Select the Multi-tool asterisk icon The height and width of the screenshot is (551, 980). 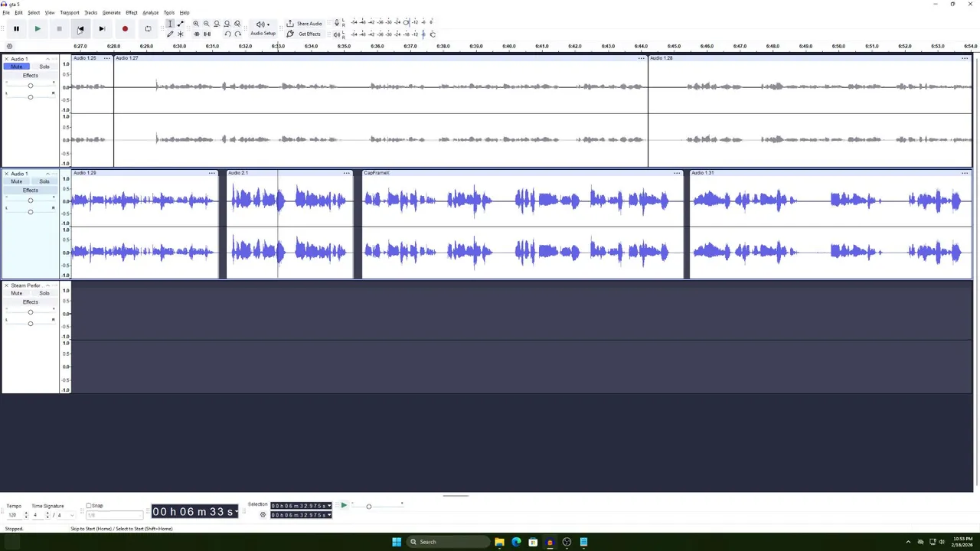pyautogui.click(x=181, y=34)
